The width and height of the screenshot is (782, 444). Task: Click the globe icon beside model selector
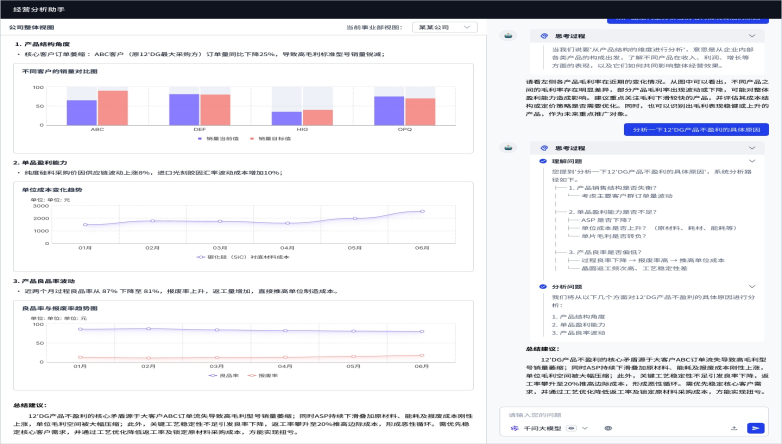coord(606,427)
